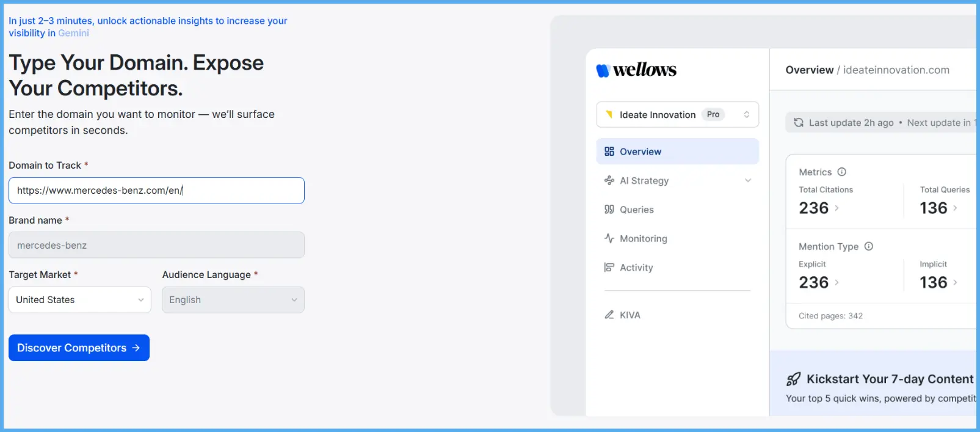Click the 'Type Your Domain. Expose' headline
The height and width of the screenshot is (432, 980).
(136, 63)
